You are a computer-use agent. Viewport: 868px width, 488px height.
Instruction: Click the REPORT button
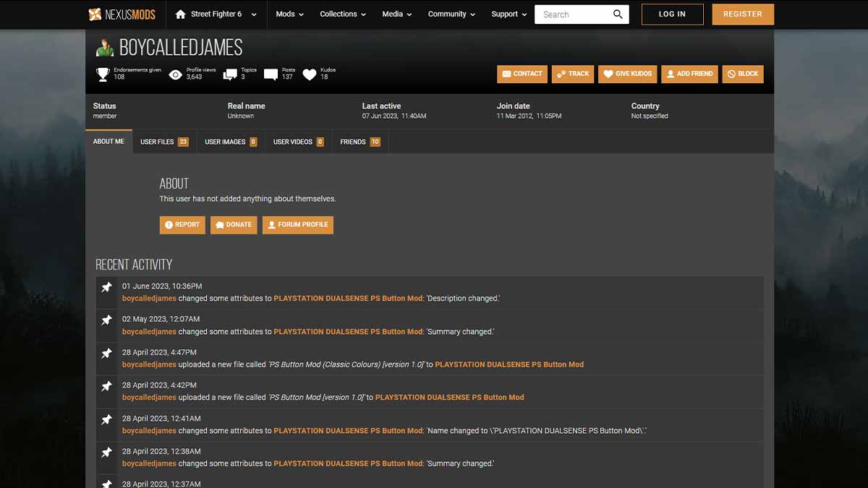182,225
